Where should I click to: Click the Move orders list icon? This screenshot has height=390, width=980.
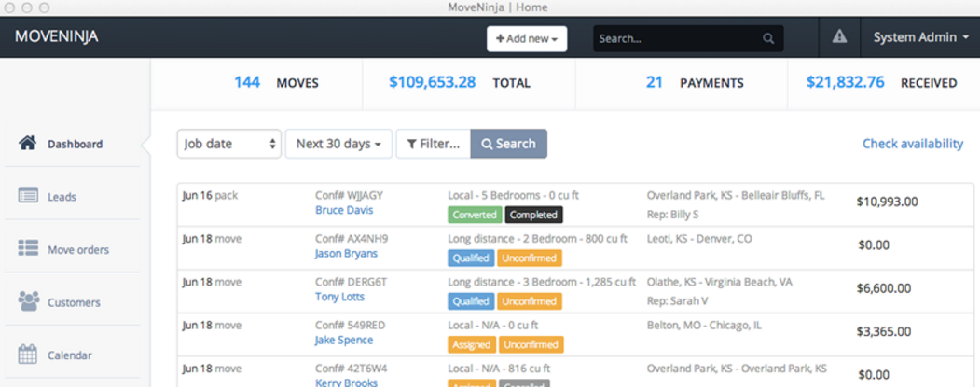click(28, 249)
